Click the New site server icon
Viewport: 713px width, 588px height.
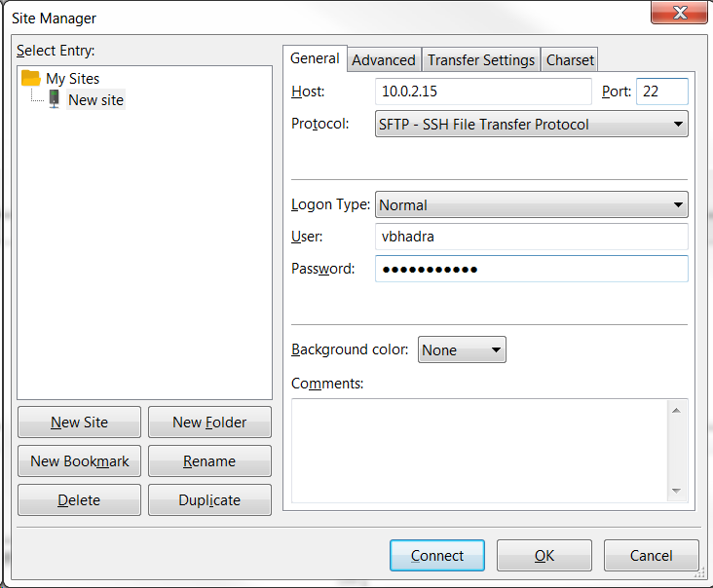[54, 99]
